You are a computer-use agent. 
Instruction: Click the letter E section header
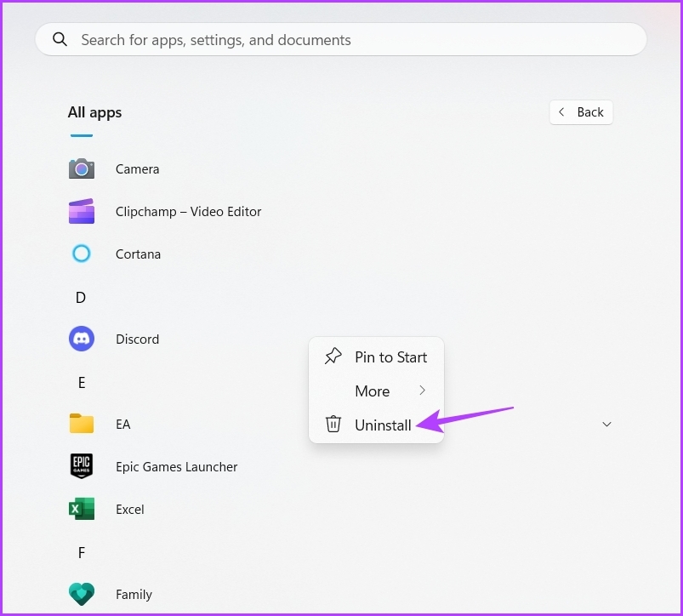pos(81,383)
